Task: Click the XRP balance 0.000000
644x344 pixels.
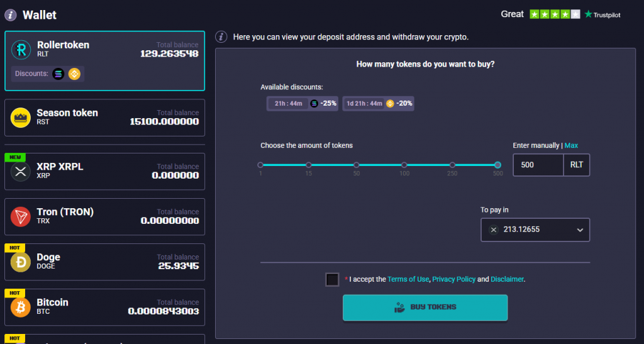Action: (x=175, y=175)
